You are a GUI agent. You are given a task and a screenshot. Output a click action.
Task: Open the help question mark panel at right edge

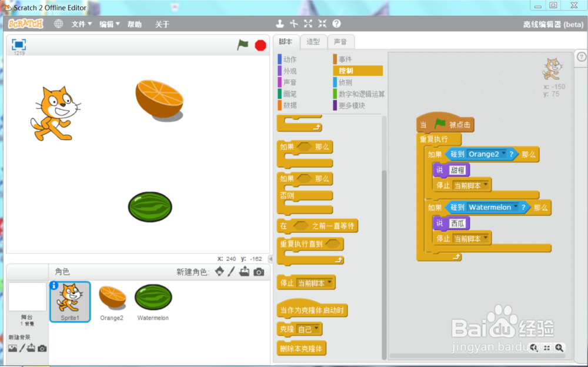pyautogui.click(x=582, y=57)
